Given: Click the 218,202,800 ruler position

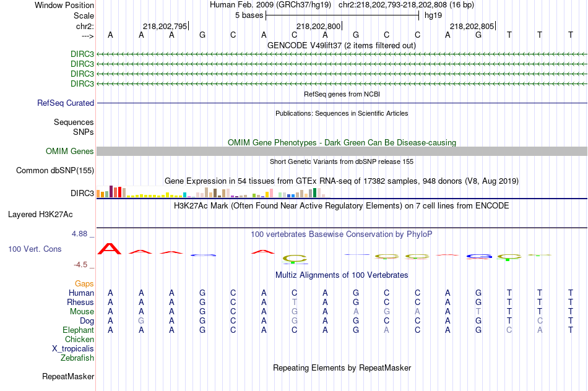Looking at the screenshot, I should [x=318, y=26].
